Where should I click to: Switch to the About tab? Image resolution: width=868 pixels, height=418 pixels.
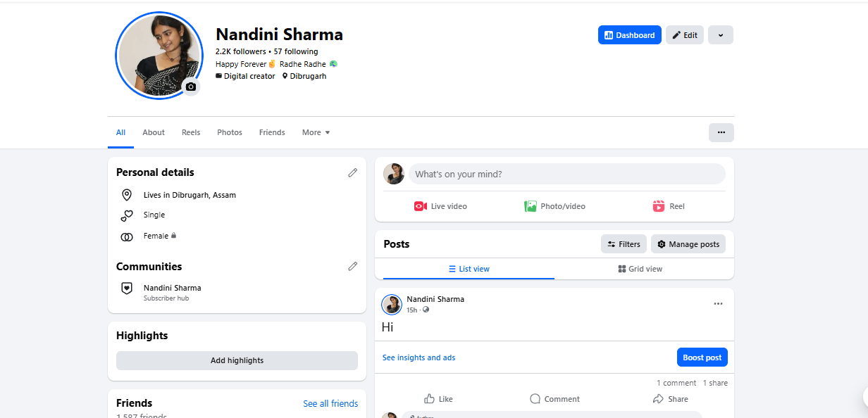[154, 132]
